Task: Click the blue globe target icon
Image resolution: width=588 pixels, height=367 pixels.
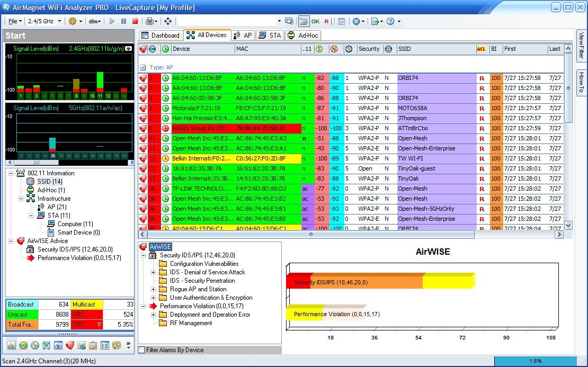Action: click(357, 21)
